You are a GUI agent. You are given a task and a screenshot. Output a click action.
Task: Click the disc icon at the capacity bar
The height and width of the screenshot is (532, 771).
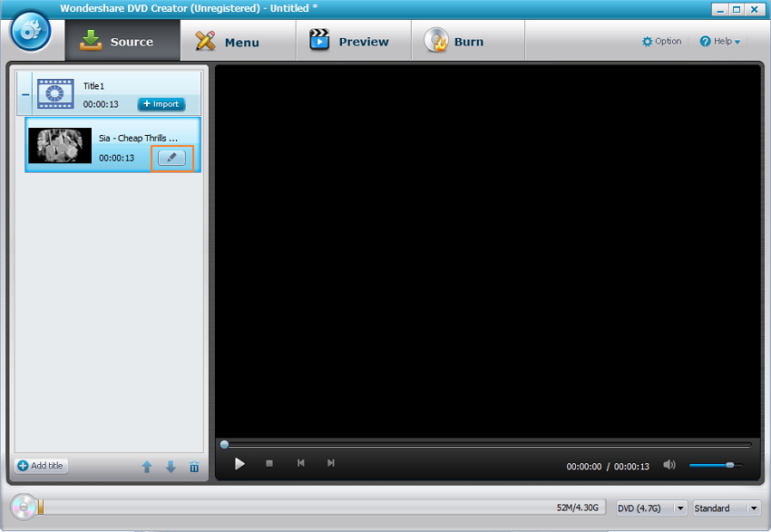(x=24, y=507)
